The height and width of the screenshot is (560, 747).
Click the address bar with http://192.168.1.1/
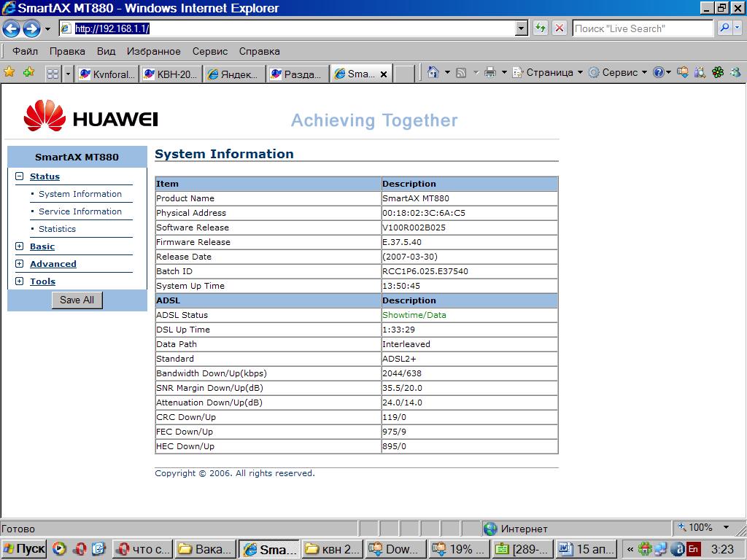287,28
